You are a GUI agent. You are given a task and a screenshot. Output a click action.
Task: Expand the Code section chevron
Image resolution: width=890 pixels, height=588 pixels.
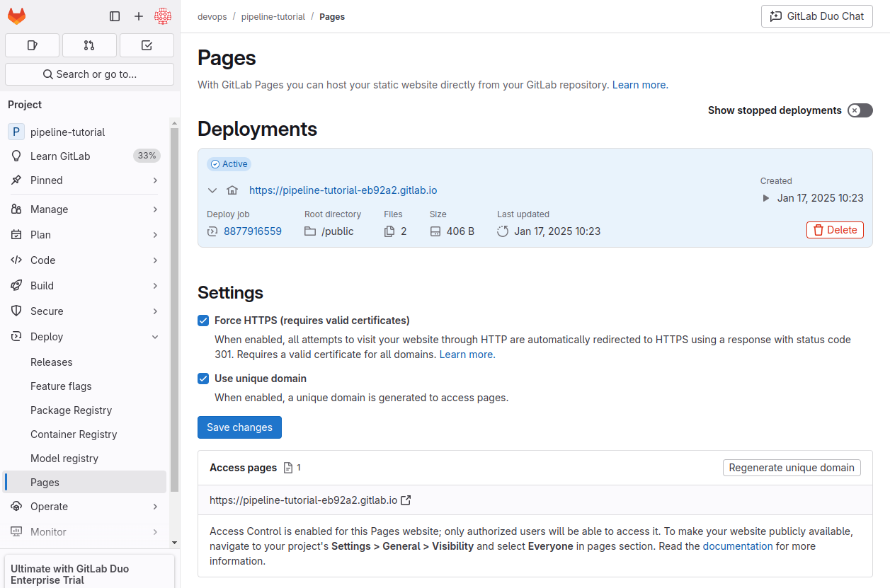[x=155, y=260]
